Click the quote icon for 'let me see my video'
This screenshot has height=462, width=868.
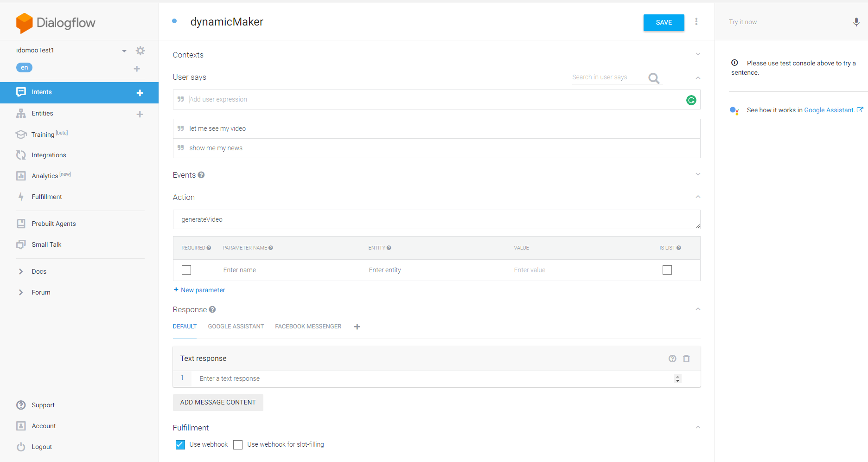point(181,128)
